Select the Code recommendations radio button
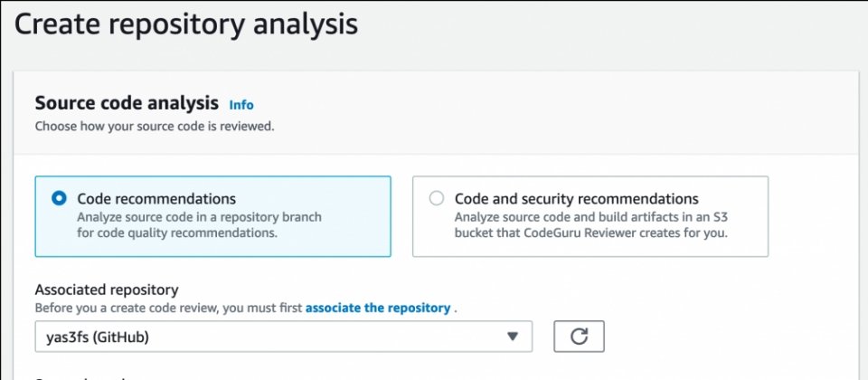 point(59,198)
